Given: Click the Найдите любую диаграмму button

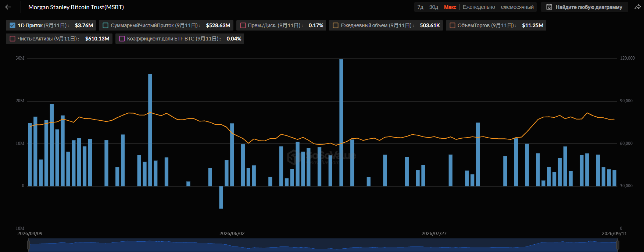Looking at the screenshot, I should point(585,7).
